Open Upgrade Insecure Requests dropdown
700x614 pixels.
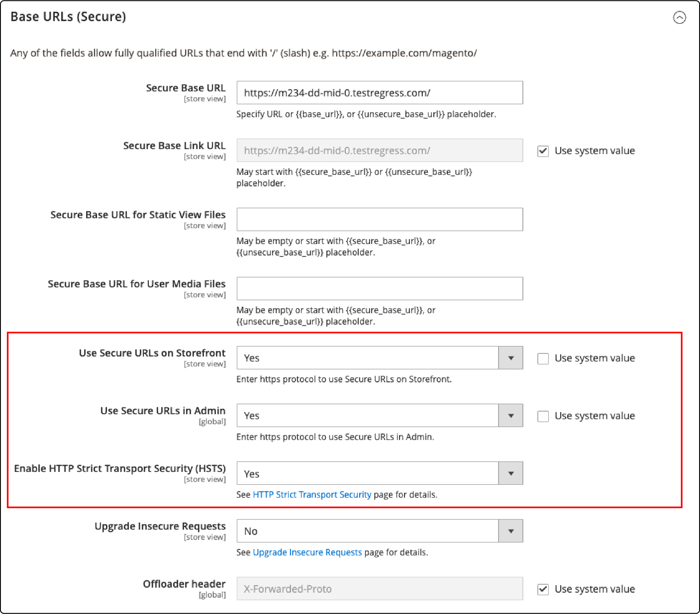coord(379,531)
